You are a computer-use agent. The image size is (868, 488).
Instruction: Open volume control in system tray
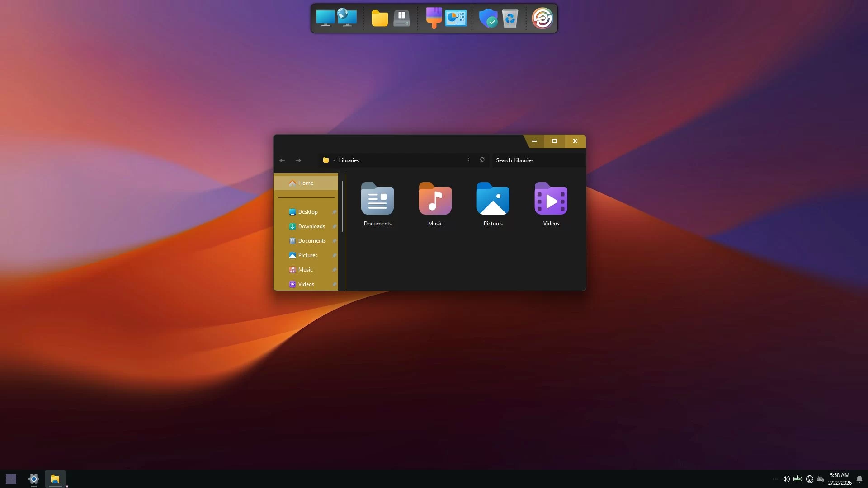786,479
